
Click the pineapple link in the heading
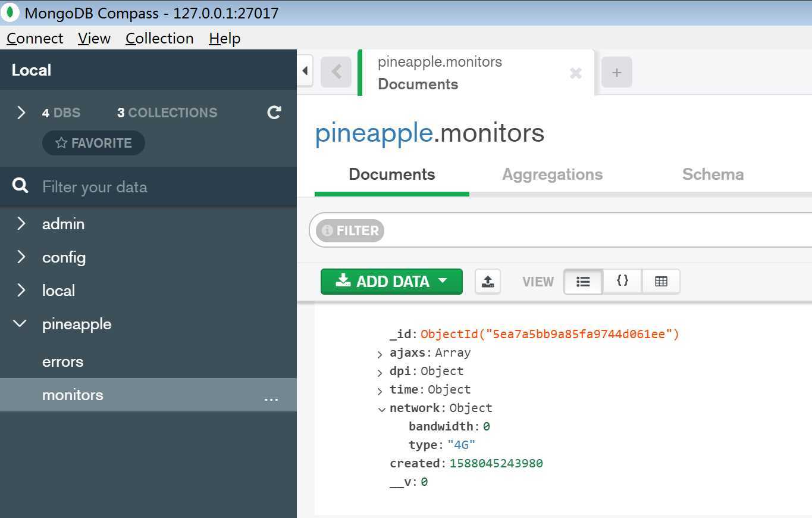[x=374, y=133]
